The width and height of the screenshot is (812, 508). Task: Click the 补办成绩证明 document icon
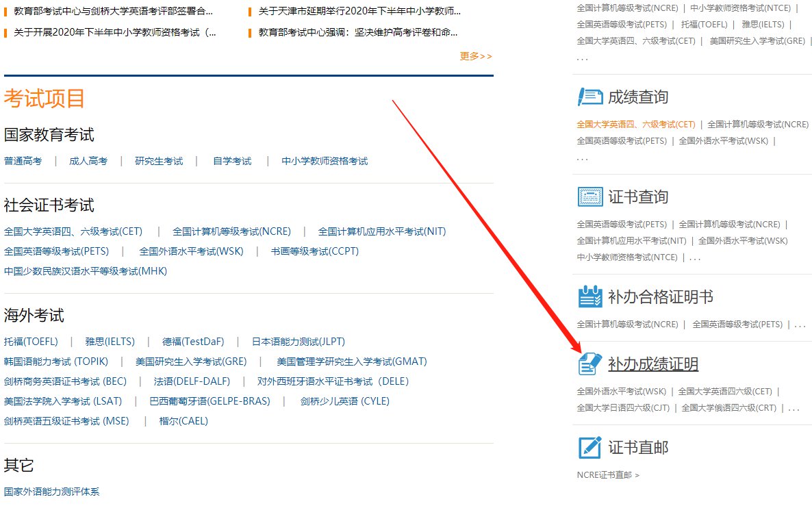pos(589,364)
